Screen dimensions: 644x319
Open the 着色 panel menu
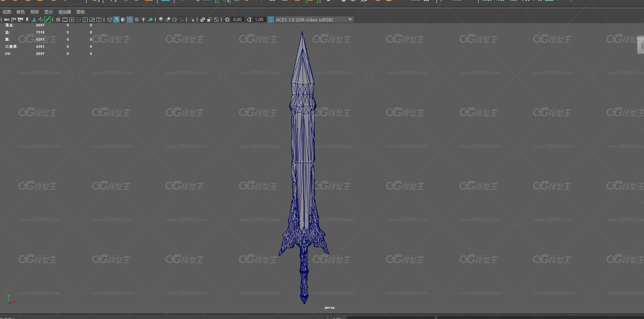pos(21,12)
